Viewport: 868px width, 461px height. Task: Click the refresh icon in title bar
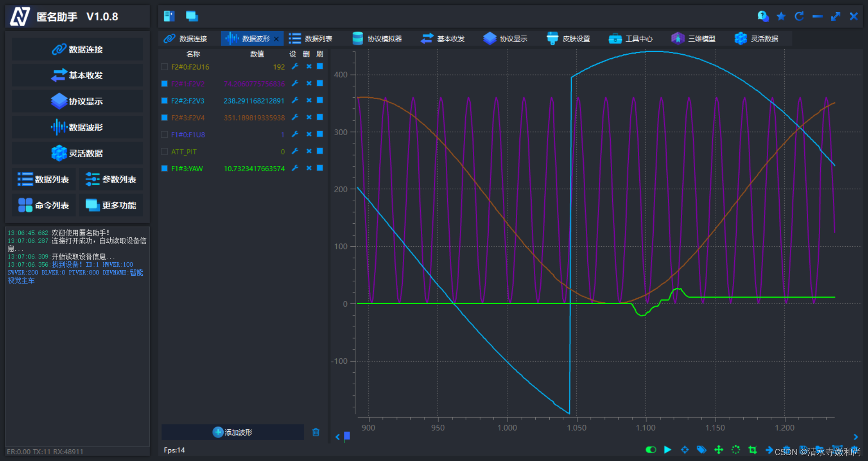pyautogui.click(x=799, y=16)
